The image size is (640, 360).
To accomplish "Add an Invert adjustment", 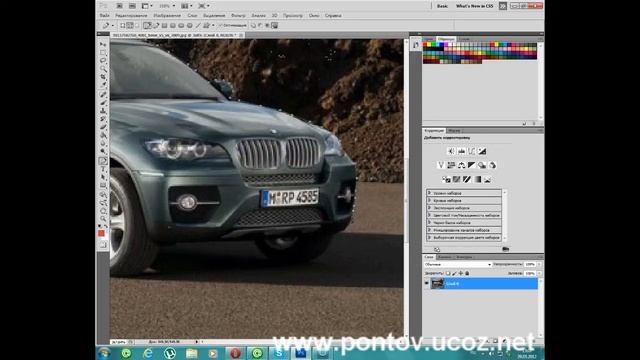I will tap(447, 180).
